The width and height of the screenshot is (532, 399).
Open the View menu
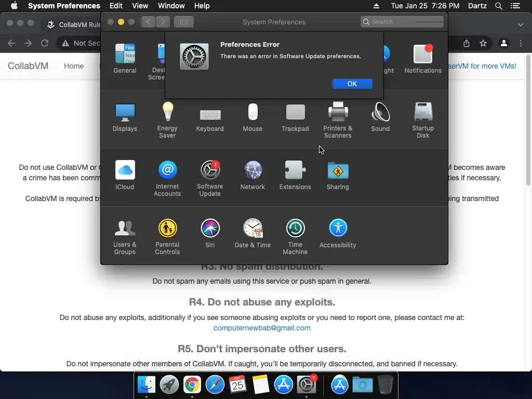pyautogui.click(x=140, y=6)
